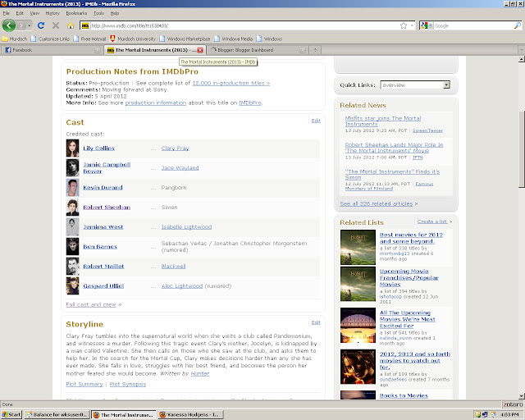Open the Tools menu
The height and width of the screenshot is (420, 525).
point(98,13)
